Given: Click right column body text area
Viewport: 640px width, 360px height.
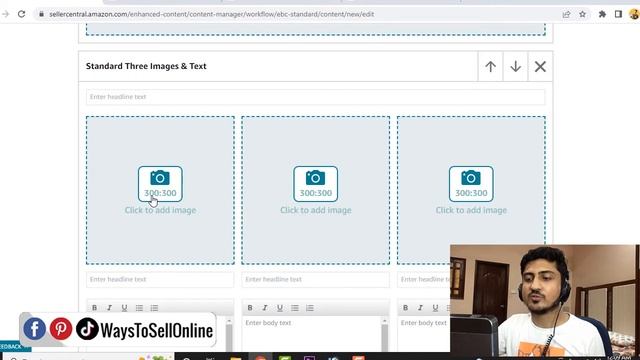Looking at the screenshot, I should tap(424, 334).
